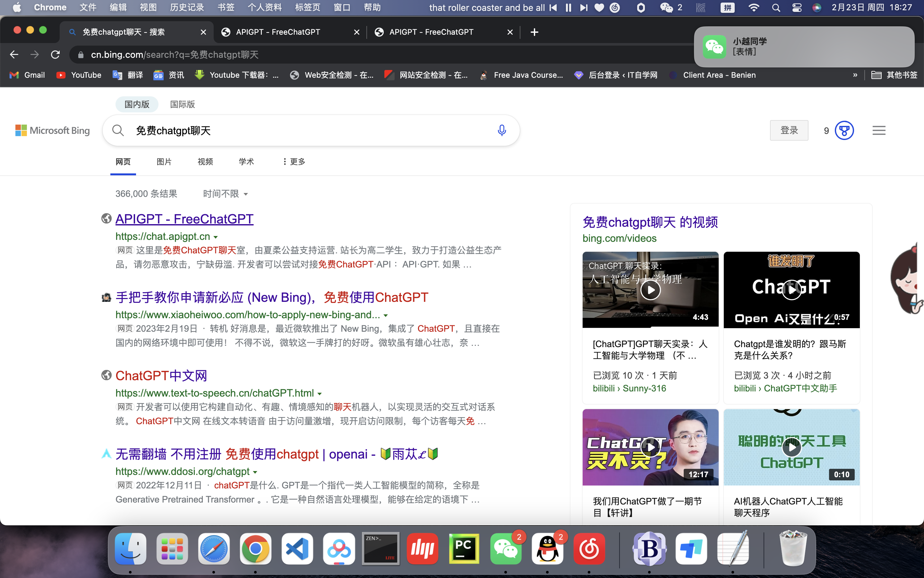Open Spotlight search in menu bar
This screenshot has width=924, height=578.
(776, 8)
